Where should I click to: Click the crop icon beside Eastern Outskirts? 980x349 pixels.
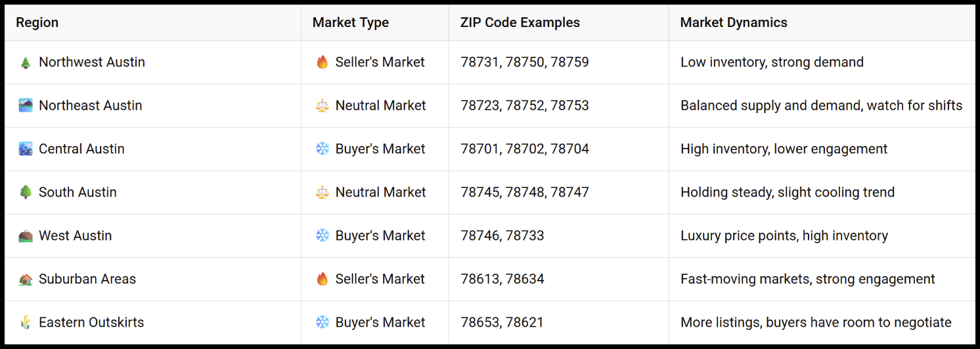[26, 323]
